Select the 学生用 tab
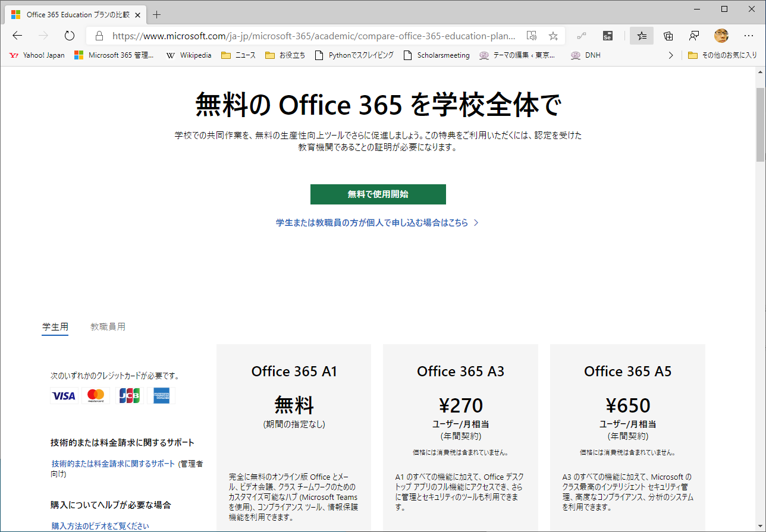Image resolution: width=766 pixels, height=532 pixels. pos(55,327)
